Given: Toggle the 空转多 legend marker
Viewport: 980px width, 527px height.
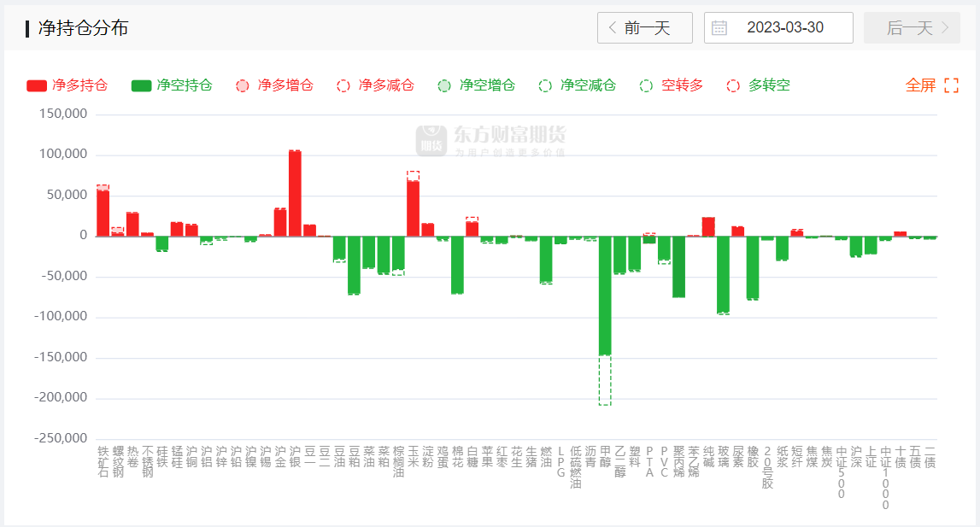Looking at the screenshot, I should [x=671, y=85].
